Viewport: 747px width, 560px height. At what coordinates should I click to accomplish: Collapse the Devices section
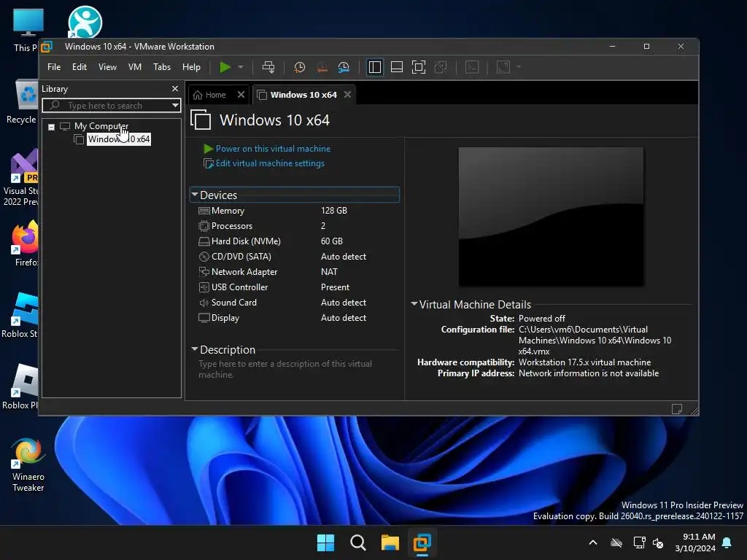click(194, 195)
